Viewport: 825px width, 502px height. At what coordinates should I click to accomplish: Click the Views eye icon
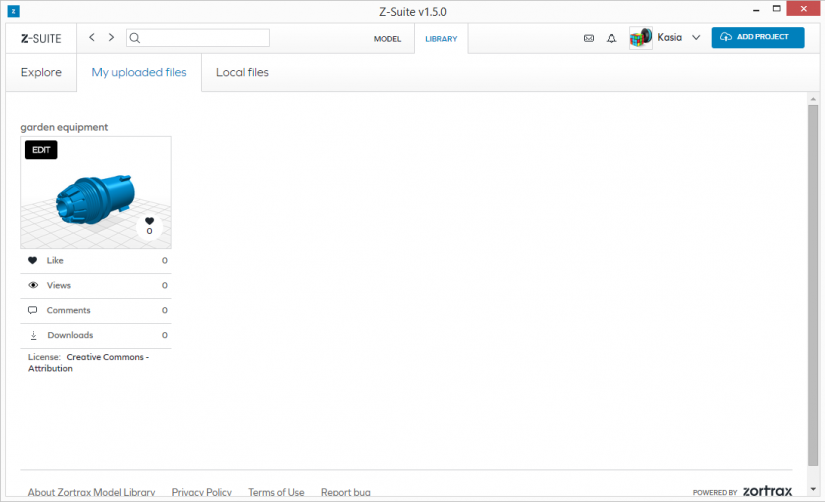point(33,285)
